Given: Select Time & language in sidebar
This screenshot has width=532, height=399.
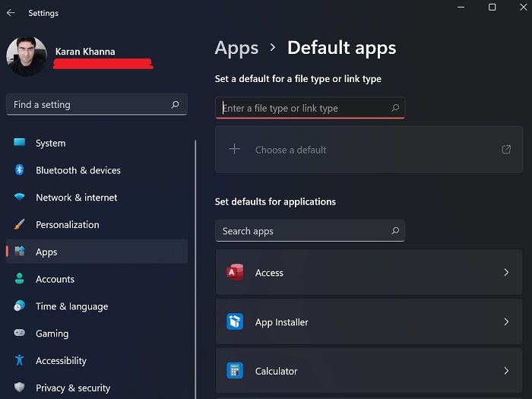Looking at the screenshot, I should (71, 306).
